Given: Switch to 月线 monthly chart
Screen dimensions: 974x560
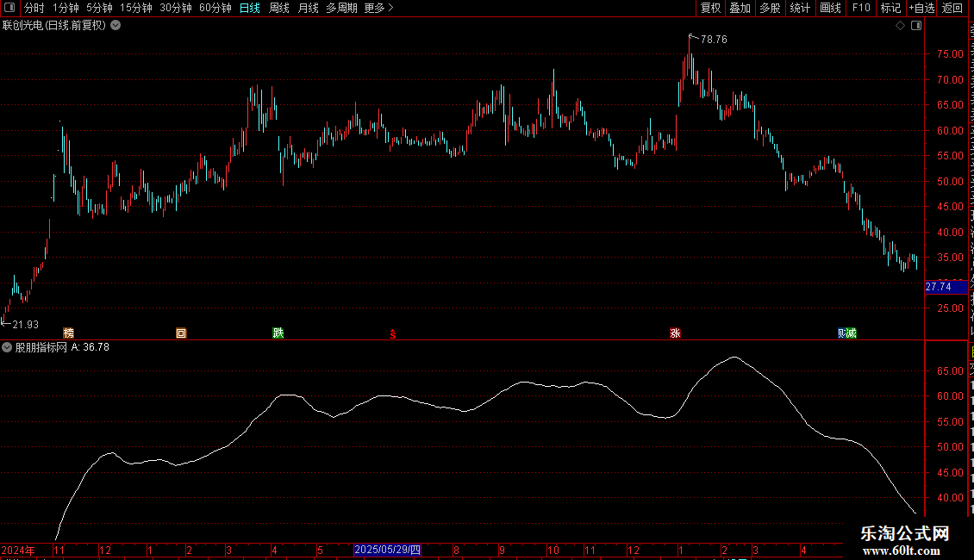Looking at the screenshot, I should click(x=308, y=8).
